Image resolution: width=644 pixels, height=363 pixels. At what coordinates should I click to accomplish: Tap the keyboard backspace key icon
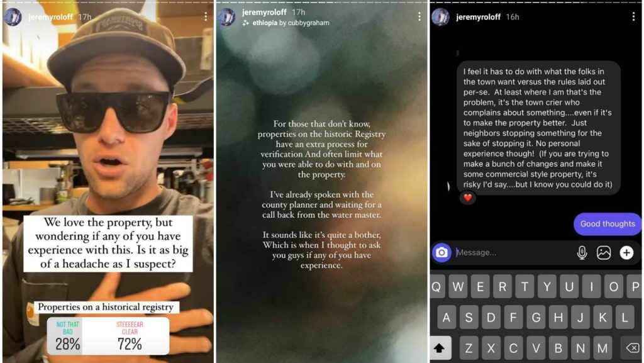tap(633, 348)
